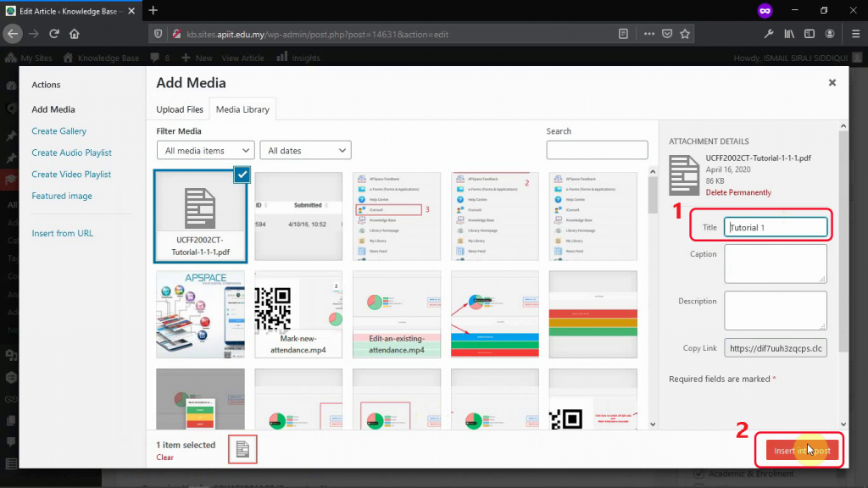Viewport: 868px width, 488px height.
Task: Click Delete Permanently link
Action: pyautogui.click(x=738, y=192)
